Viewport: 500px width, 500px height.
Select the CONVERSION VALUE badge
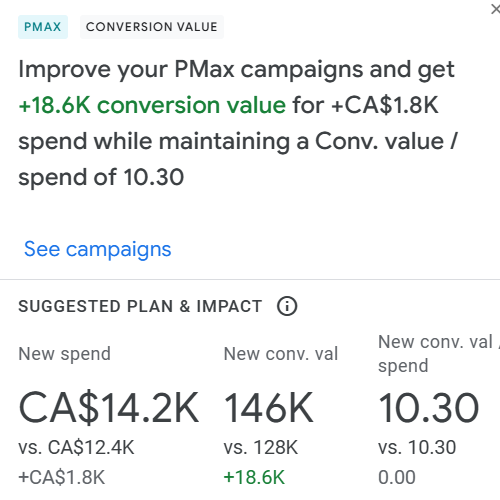click(152, 27)
